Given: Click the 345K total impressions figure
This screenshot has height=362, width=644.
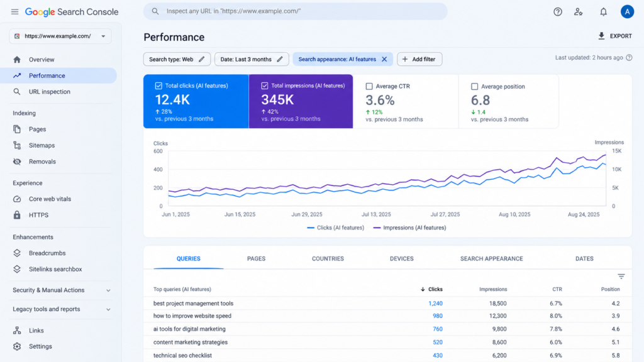Looking at the screenshot, I should tap(277, 100).
